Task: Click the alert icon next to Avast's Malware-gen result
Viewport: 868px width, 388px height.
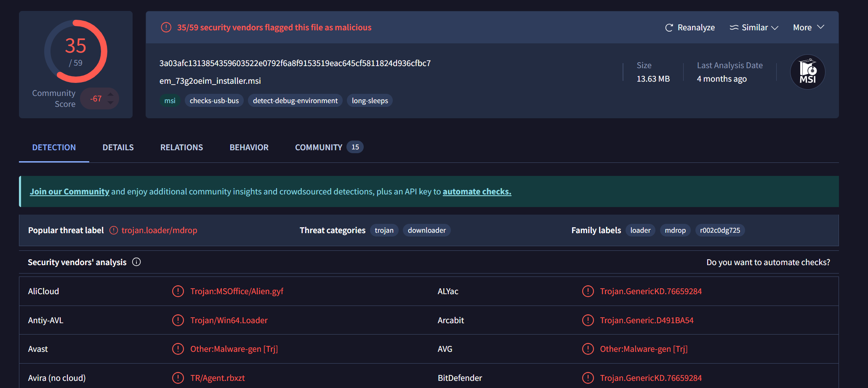Action: (x=178, y=349)
